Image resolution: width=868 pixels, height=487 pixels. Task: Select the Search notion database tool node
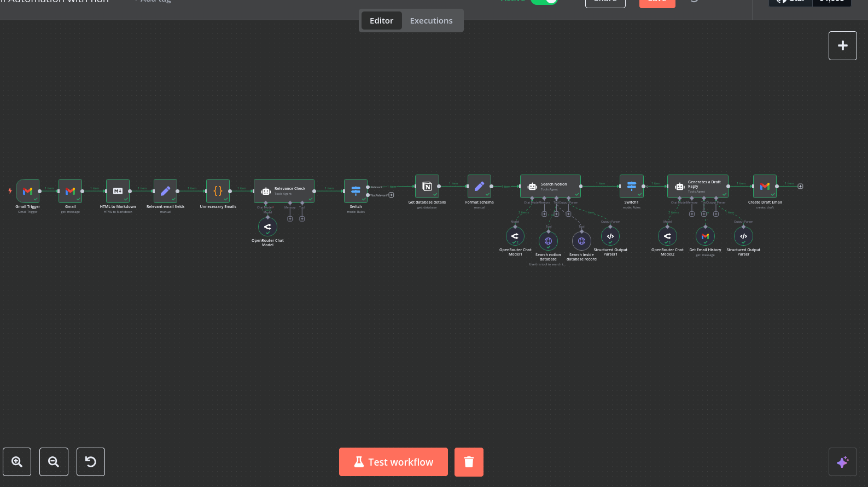point(548,241)
